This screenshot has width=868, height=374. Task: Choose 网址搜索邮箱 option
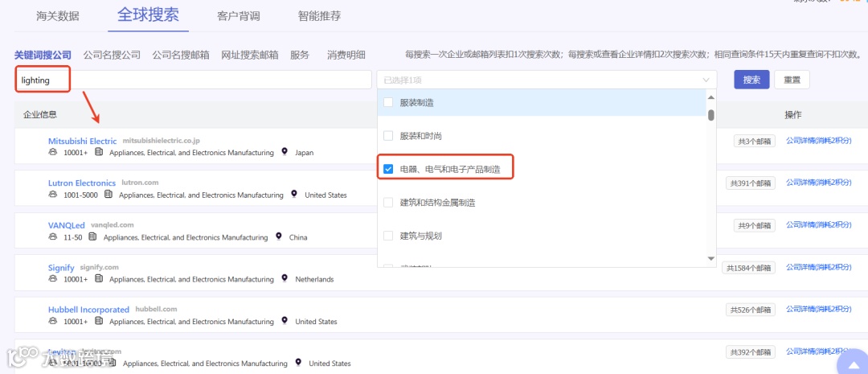click(x=250, y=55)
